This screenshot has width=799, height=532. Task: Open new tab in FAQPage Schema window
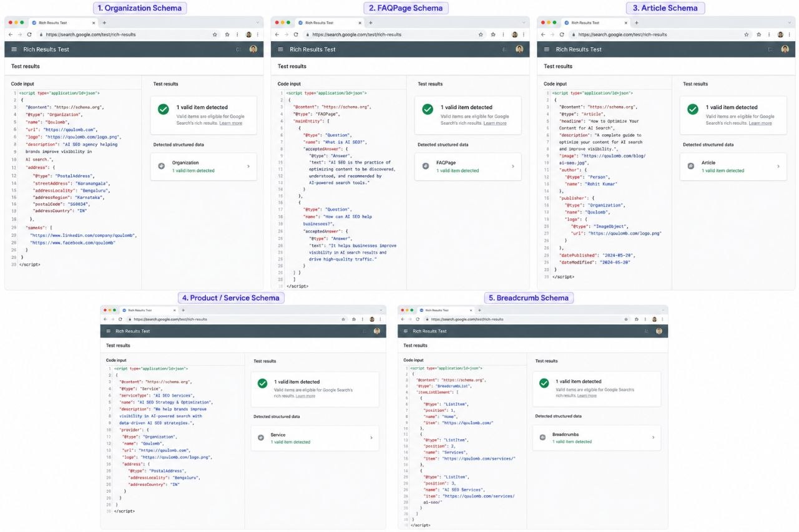tap(370, 22)
